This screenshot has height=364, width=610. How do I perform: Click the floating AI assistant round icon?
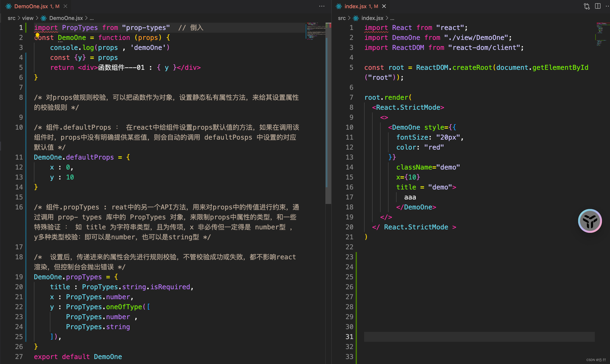point(590,221)
